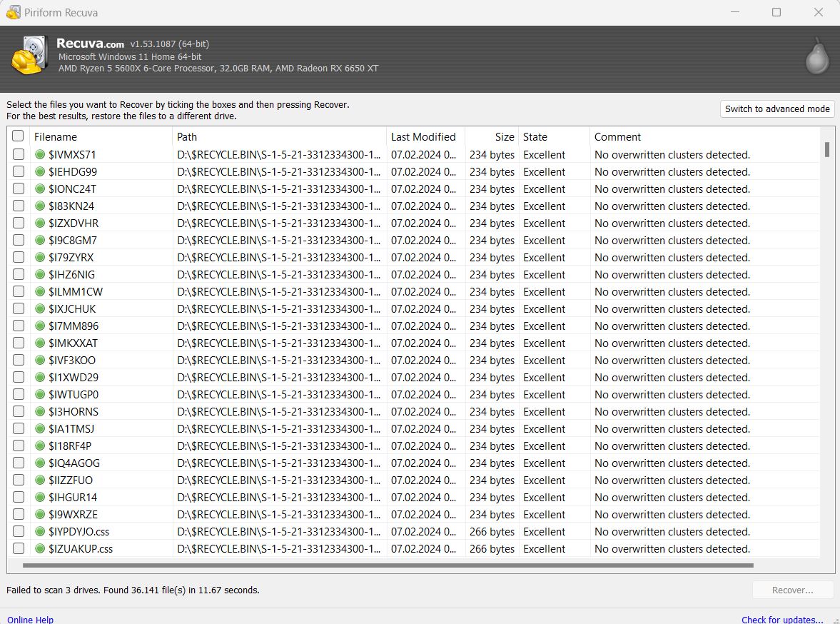
Task: Click the 266 bytes size of $IYPDYJO.css
Action: pyautogui.click(x=492, y=532)
